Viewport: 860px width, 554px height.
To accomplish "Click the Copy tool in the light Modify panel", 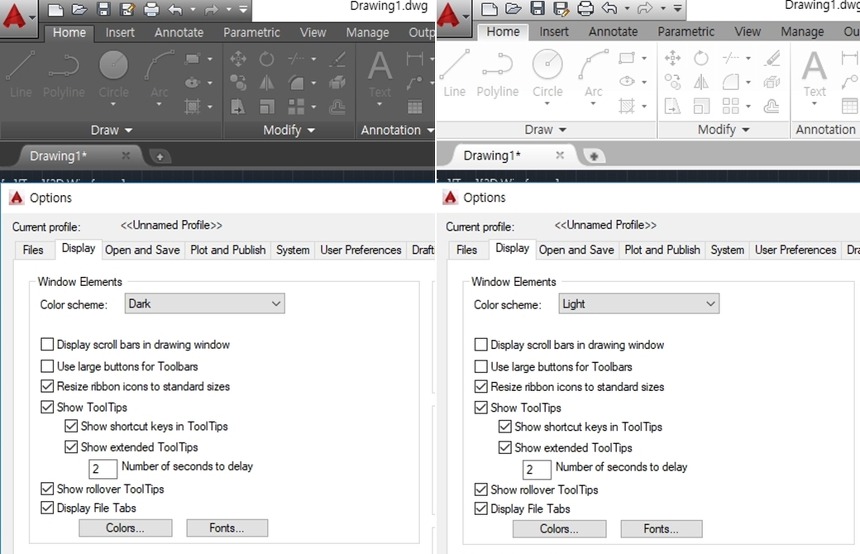I will pos(672,82).
